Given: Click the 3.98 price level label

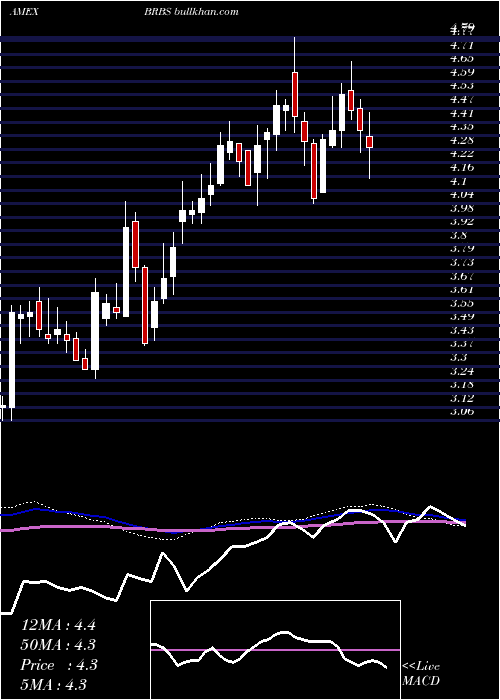Looking at the screenshot, I should click(462, 208).
